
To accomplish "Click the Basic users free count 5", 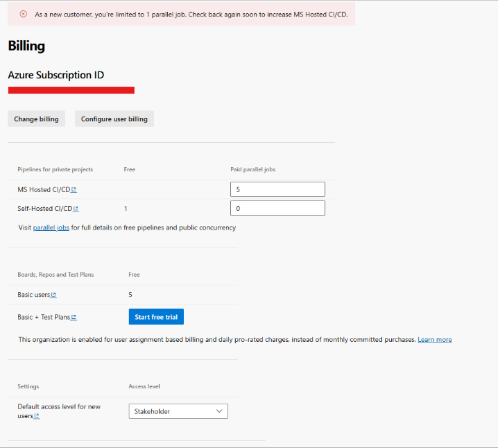I will [x=130, y=294].
